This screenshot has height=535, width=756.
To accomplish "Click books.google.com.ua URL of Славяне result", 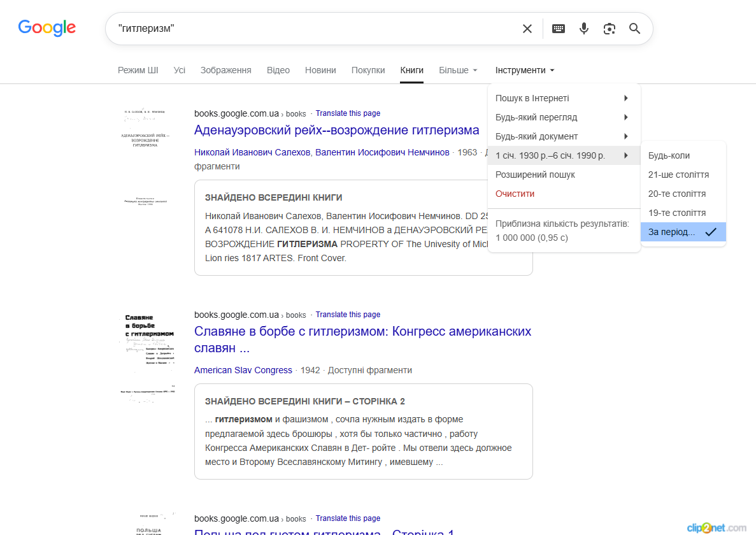I will pyautogui.click(x=236, y=315).
